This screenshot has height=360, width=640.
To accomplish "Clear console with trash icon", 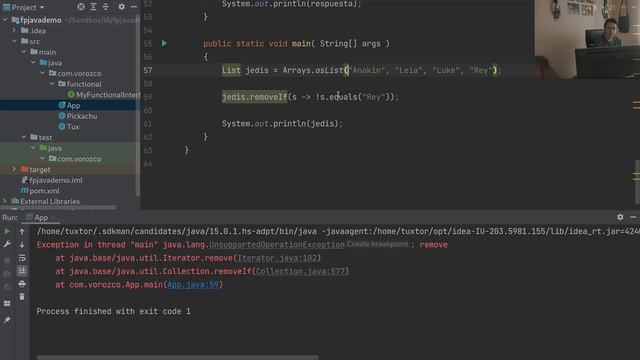I will tap(22, 297).
